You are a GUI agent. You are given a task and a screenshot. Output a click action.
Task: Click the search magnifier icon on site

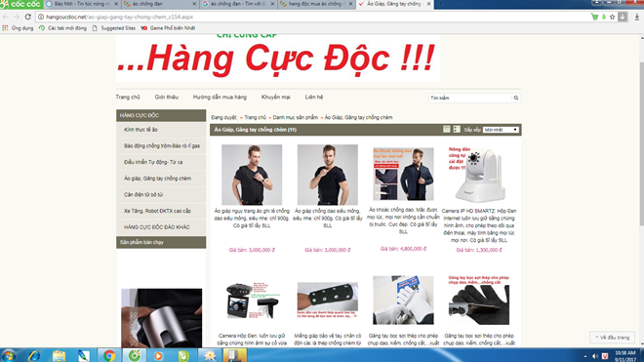coord(516,98)
